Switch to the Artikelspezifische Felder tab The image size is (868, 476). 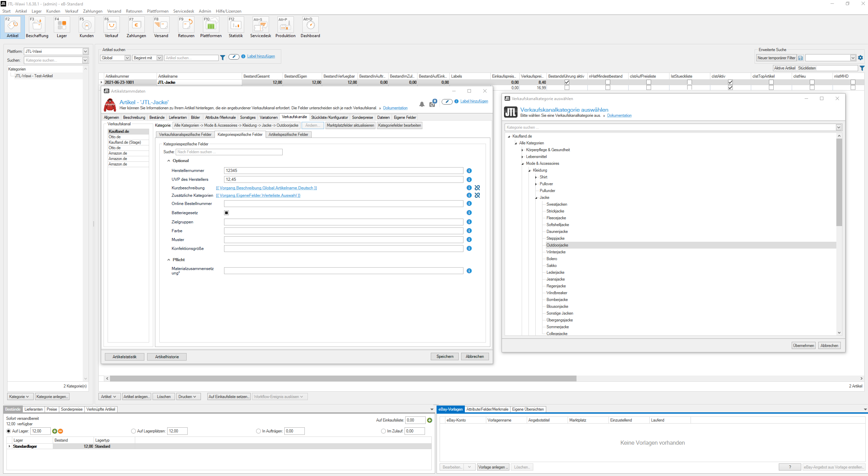tap(288, 134)
